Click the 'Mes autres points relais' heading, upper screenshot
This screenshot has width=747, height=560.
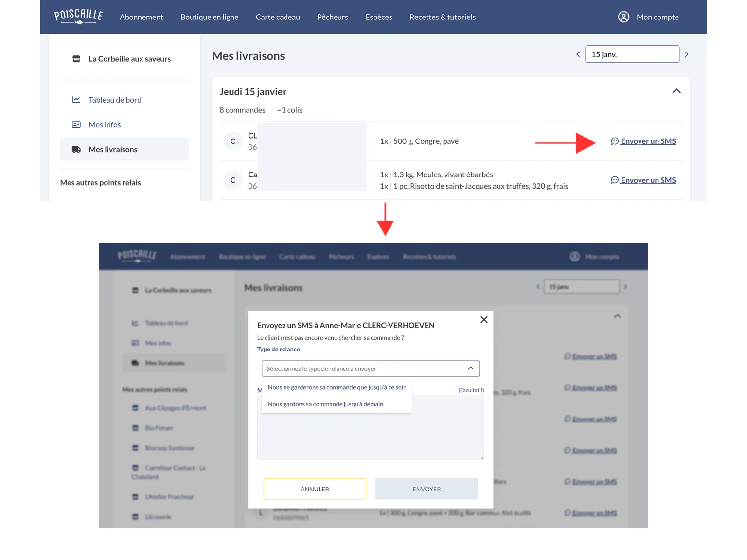101,183
